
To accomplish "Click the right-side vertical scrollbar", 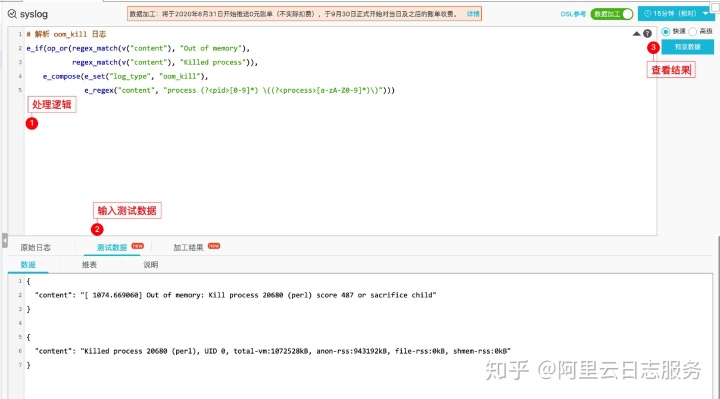I will 718,317.
